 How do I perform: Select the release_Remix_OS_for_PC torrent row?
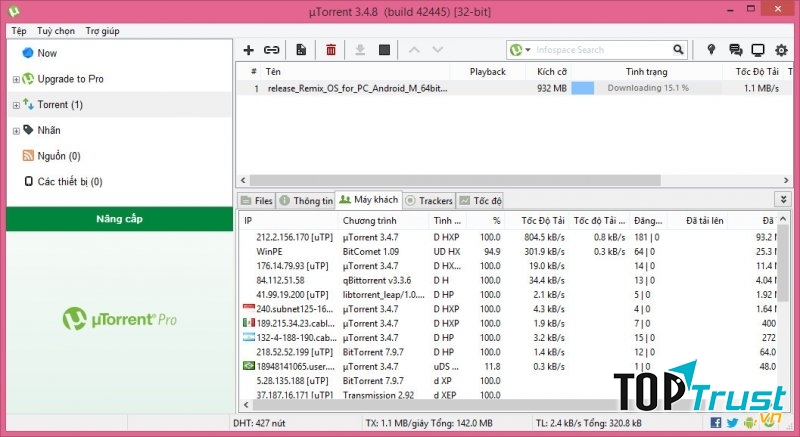514,88
